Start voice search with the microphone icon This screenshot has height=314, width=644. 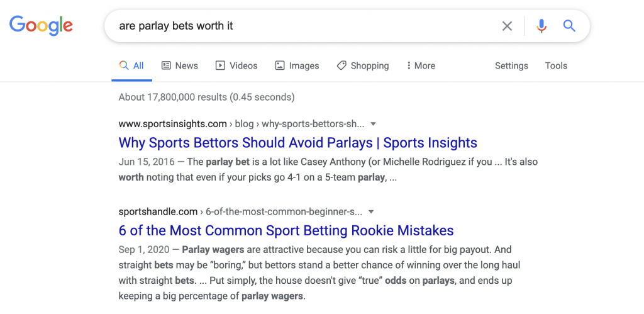541,26
